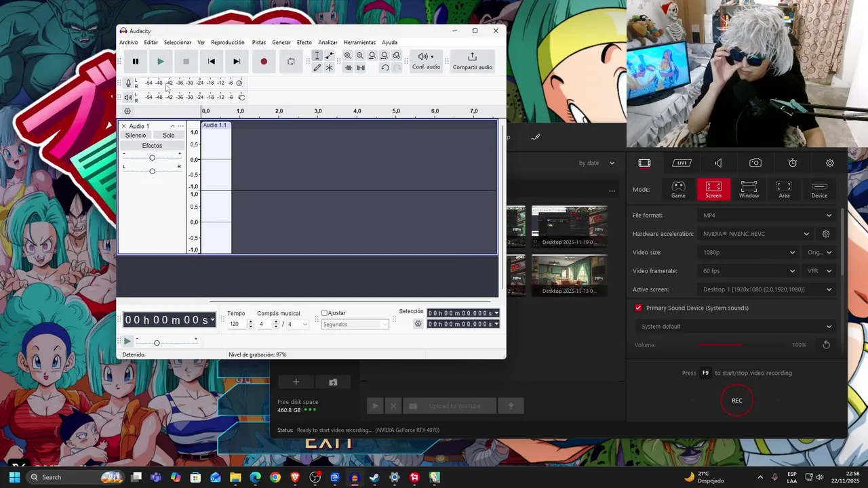The height and width of the screenshot is (488, 868).
Task: Solo the Audio 1 track
Action: tap(168, 135)
